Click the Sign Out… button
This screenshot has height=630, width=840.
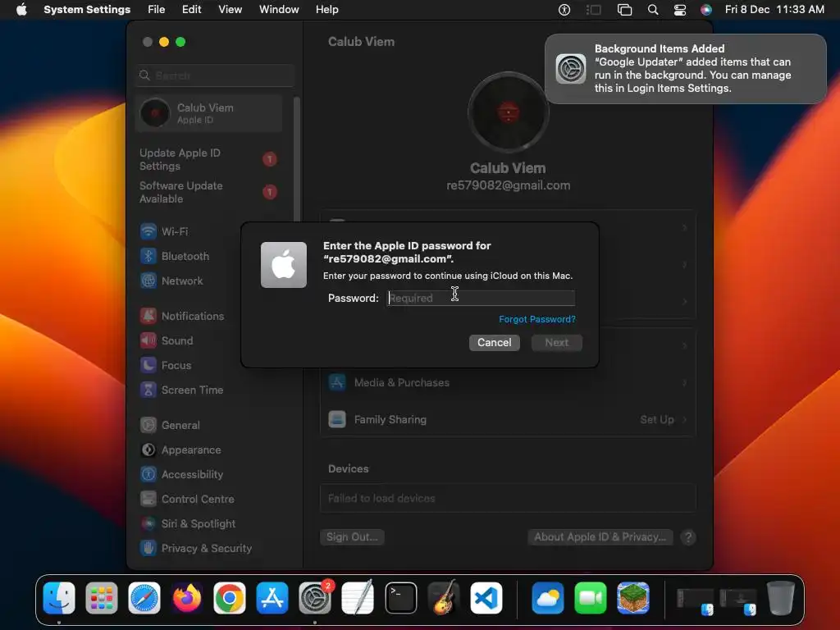click(x=352, y=537)
